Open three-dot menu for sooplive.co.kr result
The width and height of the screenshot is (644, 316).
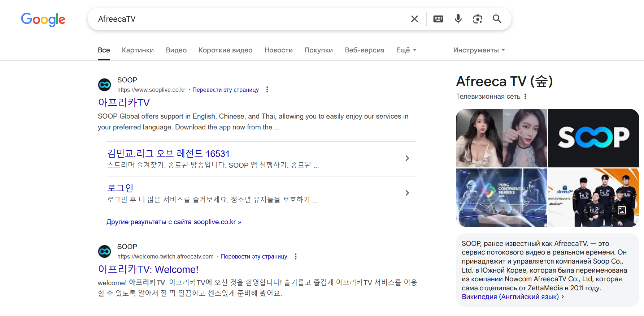click(267, 89)
